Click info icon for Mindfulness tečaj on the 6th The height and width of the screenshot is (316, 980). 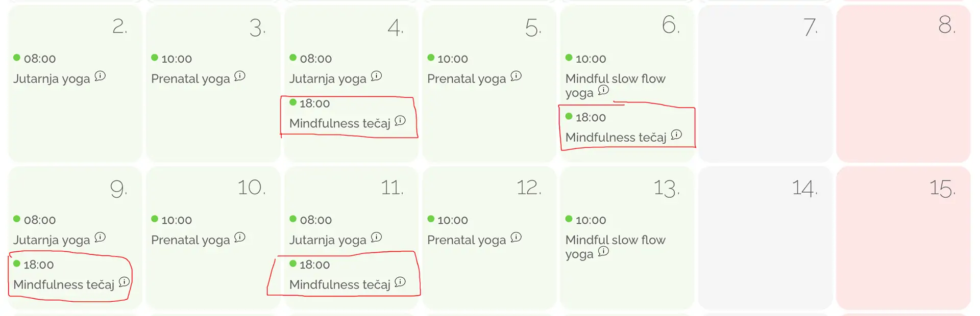676,135
